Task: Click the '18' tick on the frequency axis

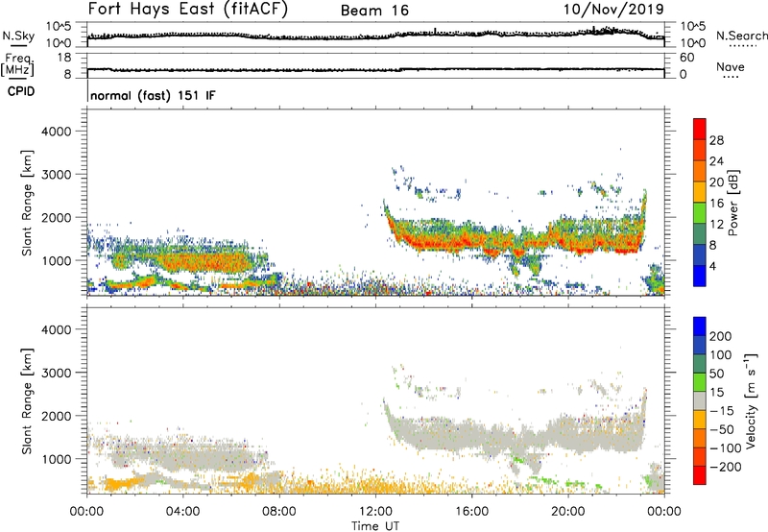Action: 64,58
